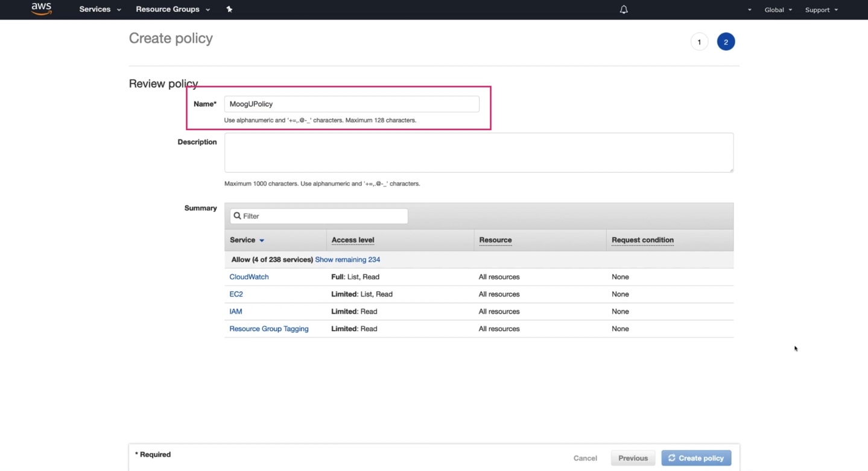Open the Resource Groups dropdown
Screen dimensions: 868x471
click(x=173, y=10)
